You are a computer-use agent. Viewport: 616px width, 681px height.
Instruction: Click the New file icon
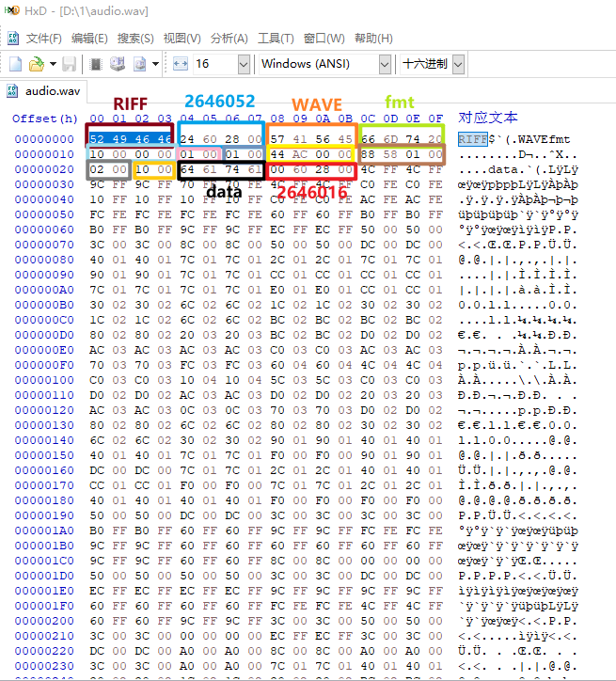pyautogui.click(x=16, y=64)
